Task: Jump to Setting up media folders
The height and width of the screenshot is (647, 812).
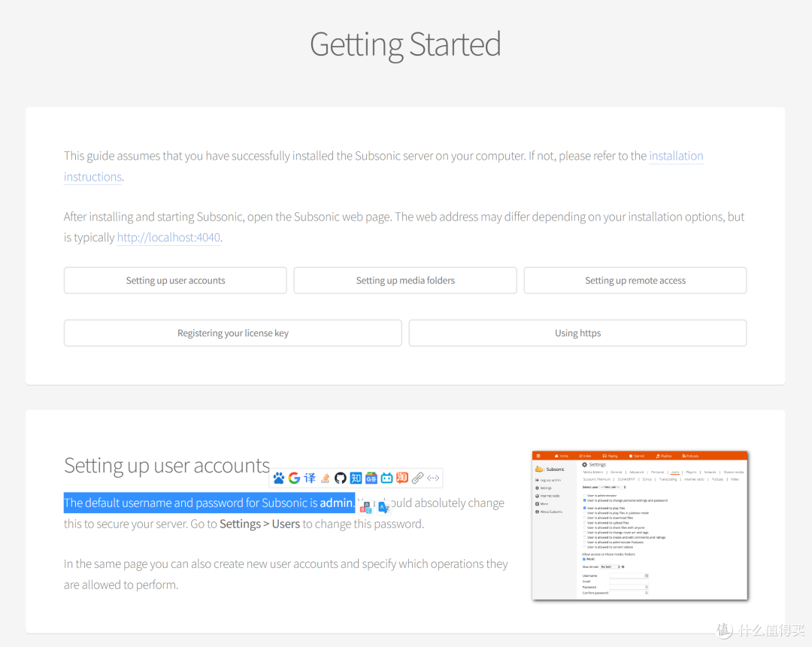Action: coord(405,281)
